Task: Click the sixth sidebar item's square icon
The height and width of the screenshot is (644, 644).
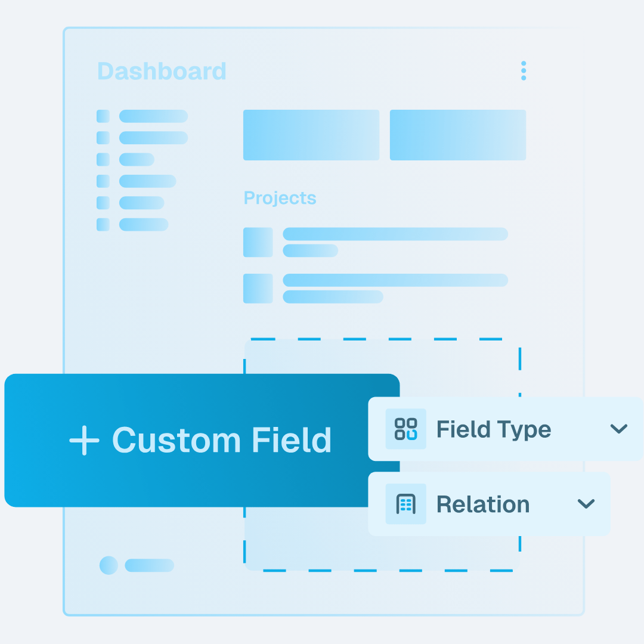Action: (x=103, y=224)
